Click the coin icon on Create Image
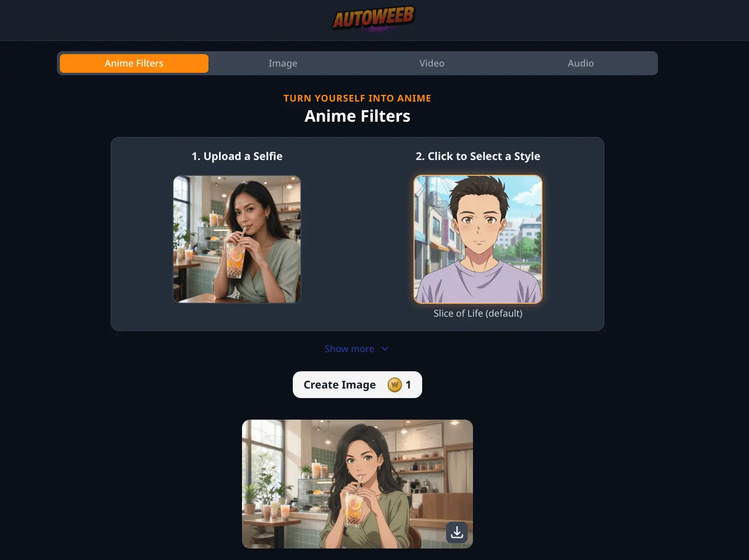 point(394,385)
